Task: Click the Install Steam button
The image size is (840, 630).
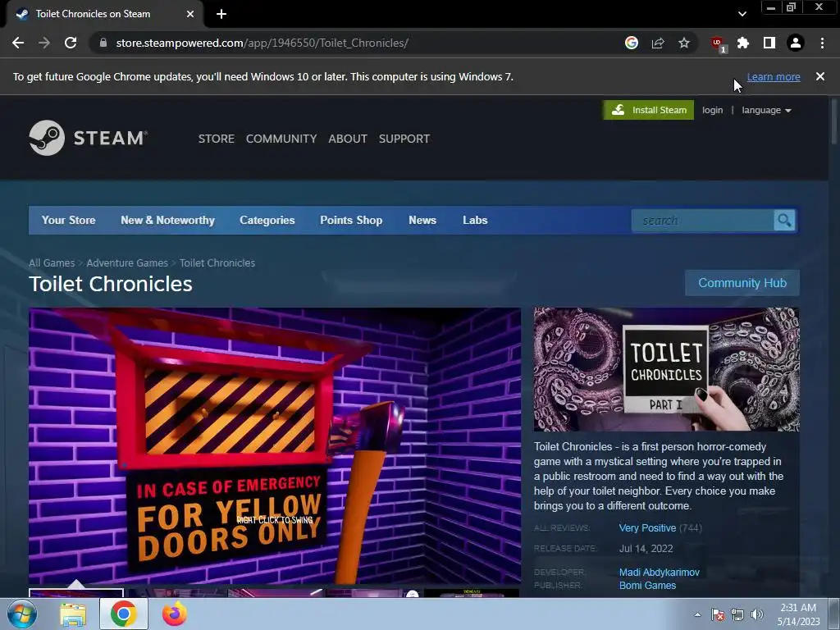Action: click(648, 110)
